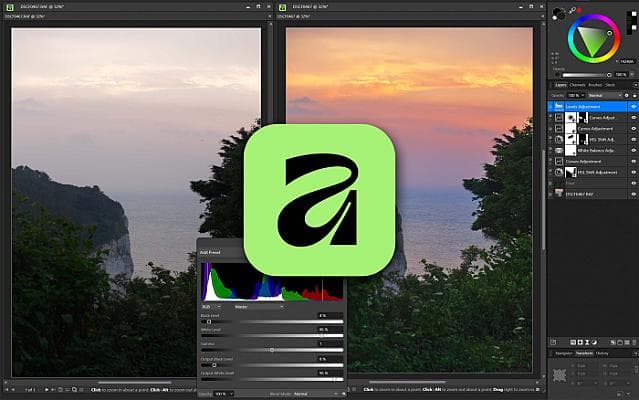Pick the eyedropper color picker tool

(572, 11)
